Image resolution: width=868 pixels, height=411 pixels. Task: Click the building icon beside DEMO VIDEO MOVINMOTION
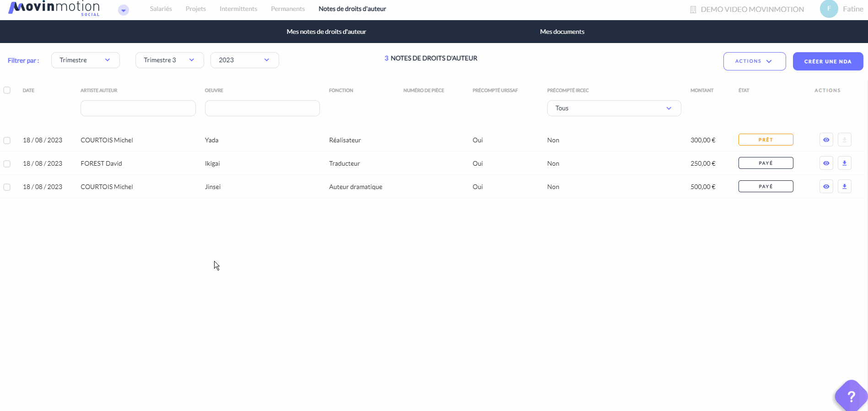tap(693, 10)
